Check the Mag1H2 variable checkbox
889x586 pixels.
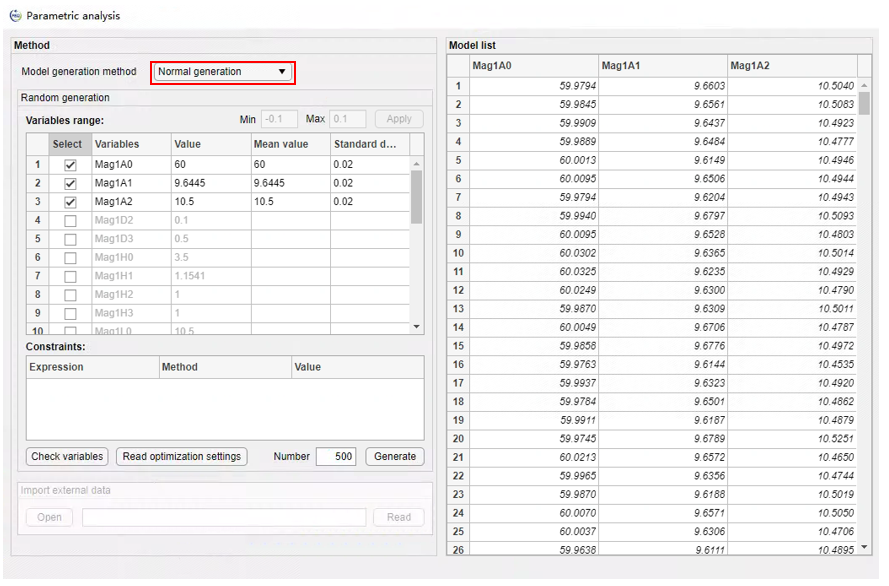pos(70,295)
